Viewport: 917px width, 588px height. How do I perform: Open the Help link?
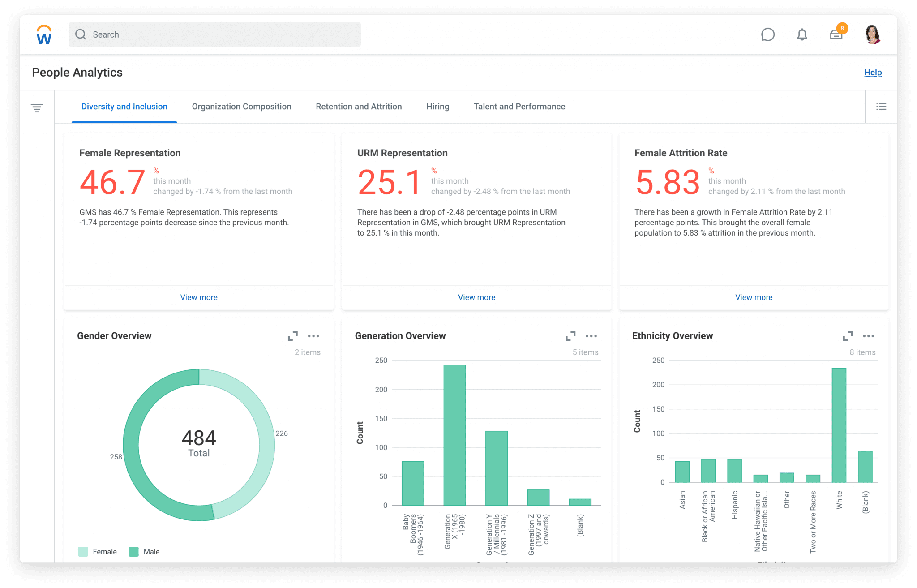click(872, 72)
